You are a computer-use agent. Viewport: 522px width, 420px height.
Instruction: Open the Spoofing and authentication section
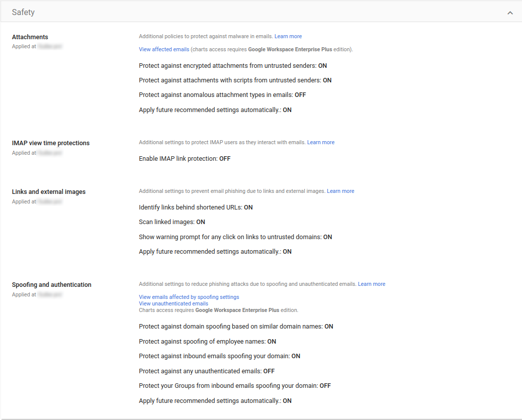coord(51,284)
